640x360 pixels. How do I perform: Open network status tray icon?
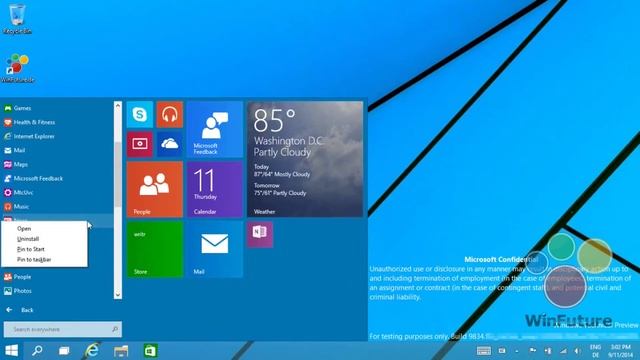[563, 351]
